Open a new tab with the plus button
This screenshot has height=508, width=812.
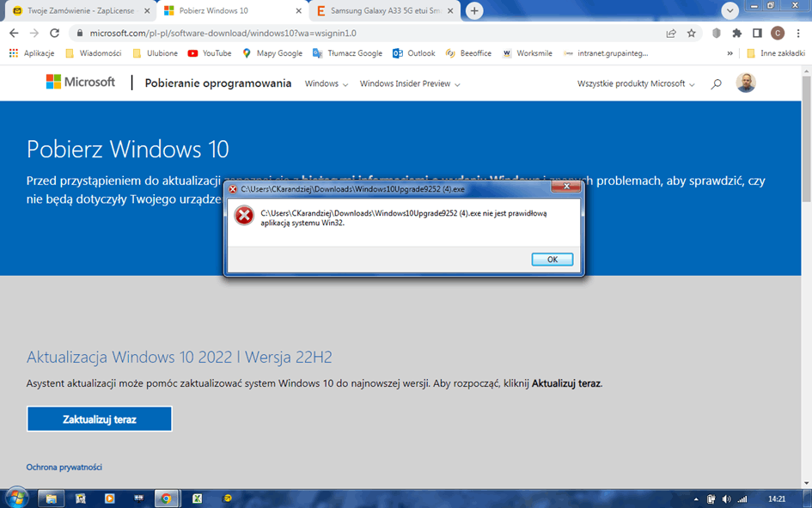click(x=474, y=11)
